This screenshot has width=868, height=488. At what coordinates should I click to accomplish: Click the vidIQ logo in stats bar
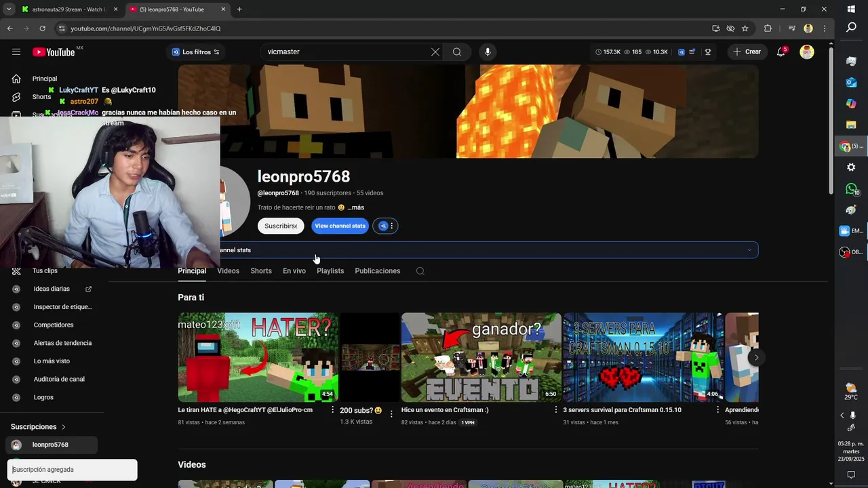(x=681, y=52)
